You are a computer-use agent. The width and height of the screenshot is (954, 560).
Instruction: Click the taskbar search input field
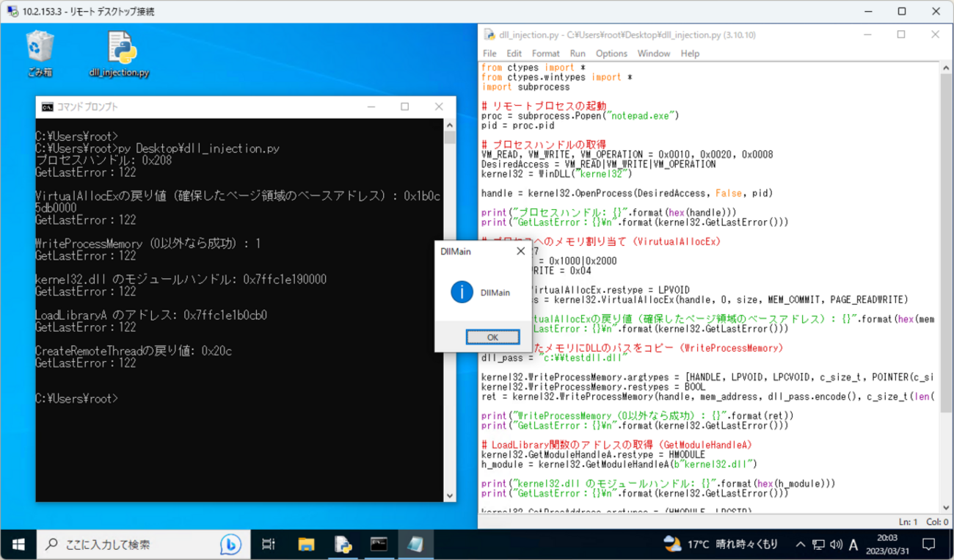click(x=132, y=545)
